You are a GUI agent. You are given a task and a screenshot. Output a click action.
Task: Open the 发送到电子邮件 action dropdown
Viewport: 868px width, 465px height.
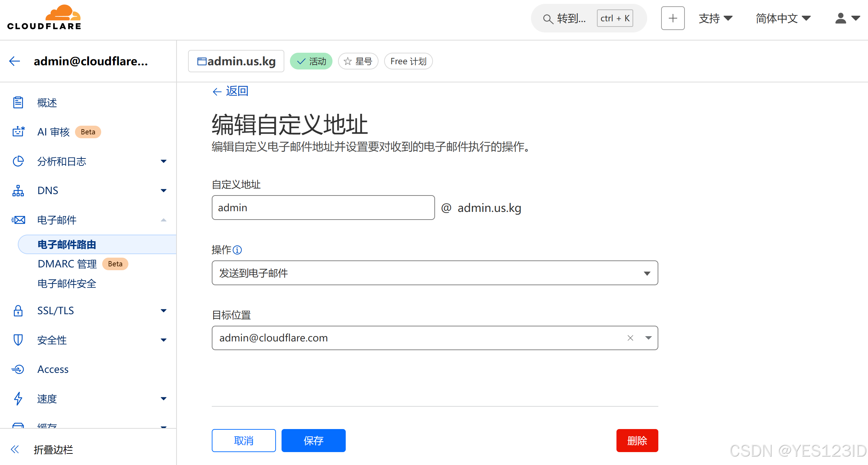coord(434,273)
